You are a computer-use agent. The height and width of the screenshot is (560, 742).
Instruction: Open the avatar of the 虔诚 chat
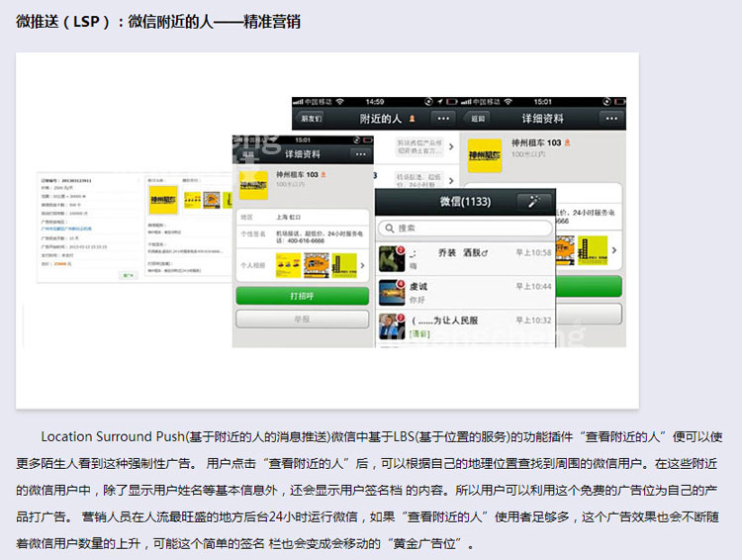pyautogui.click(x=389, y=291)
